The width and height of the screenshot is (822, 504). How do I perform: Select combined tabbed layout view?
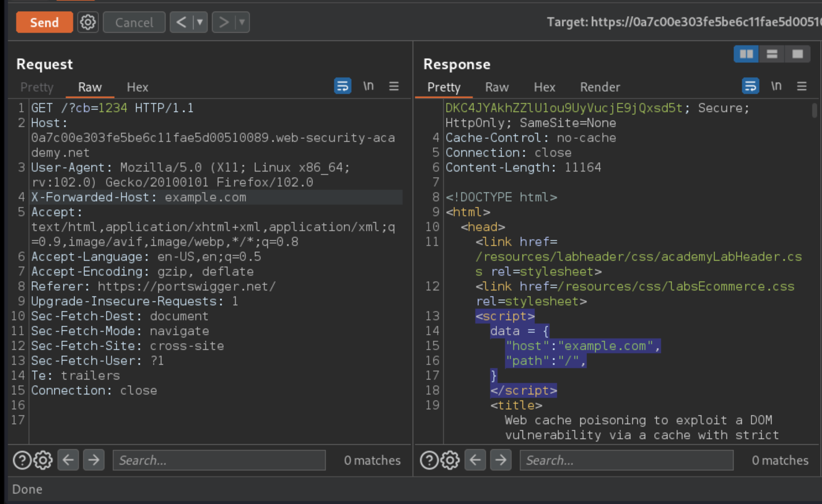pos(798,54)
